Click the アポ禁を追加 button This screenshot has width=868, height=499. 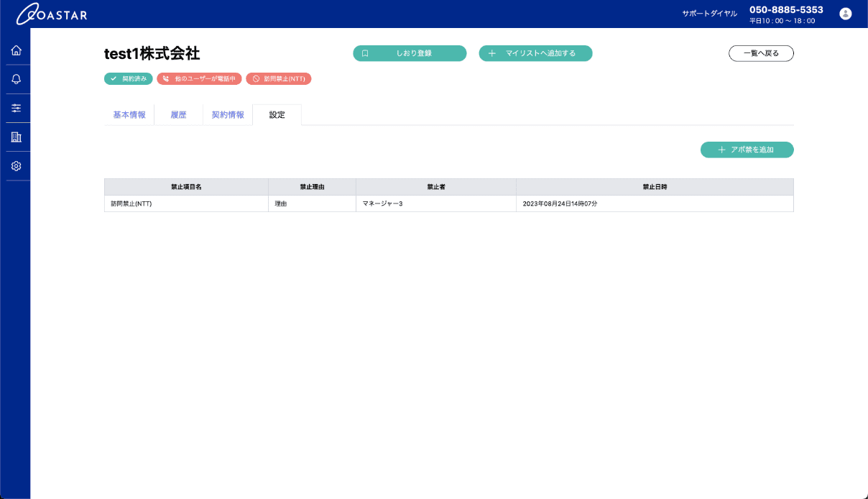coord(747,150)
